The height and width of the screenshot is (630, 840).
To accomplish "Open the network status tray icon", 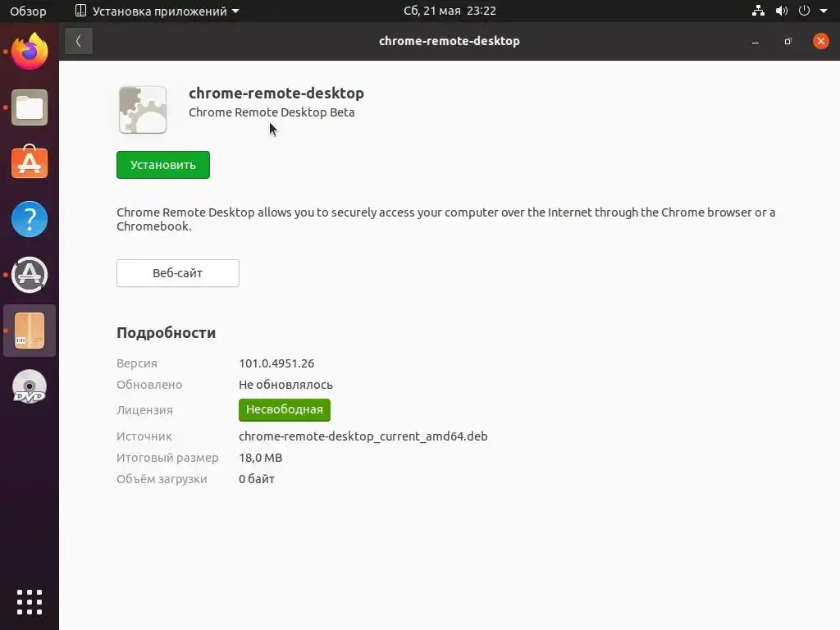I will coord(758,11).
